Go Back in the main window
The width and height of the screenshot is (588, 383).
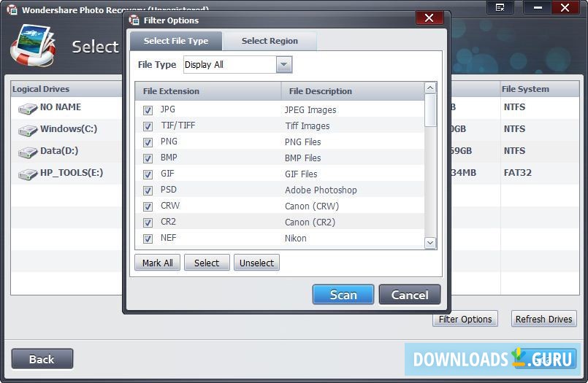pyautogui.click(x=42, y=359)
